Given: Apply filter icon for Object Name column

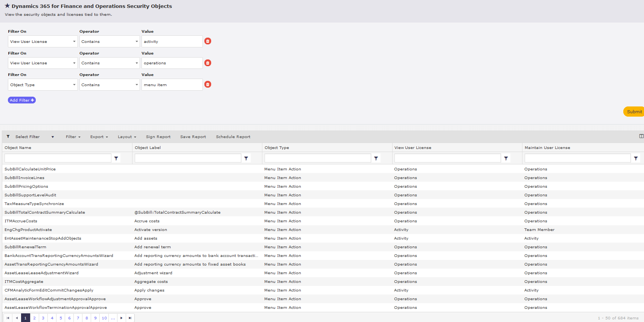Looking at the screenshot, I should coord(116,158).
